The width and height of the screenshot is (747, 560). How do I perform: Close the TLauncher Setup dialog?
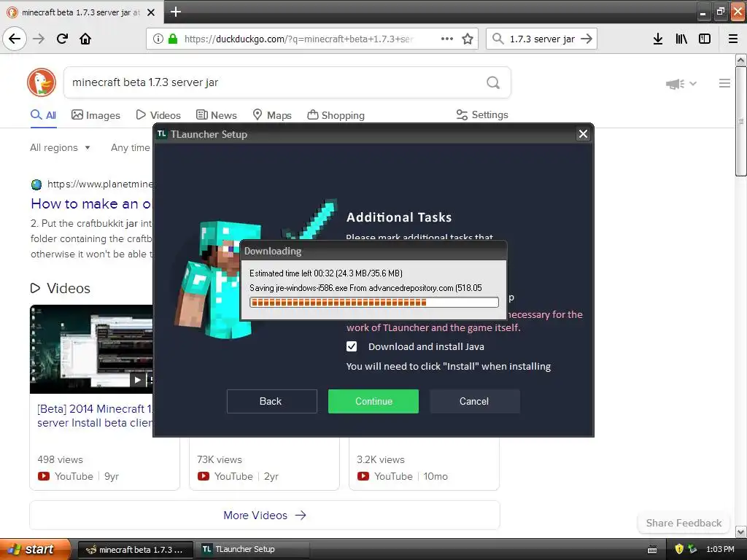pos(583,134)
